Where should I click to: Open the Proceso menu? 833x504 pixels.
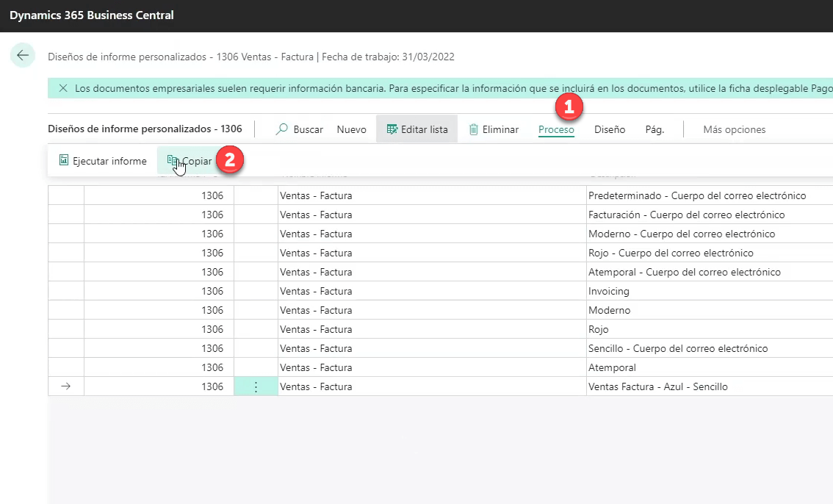tap(556, 129)
